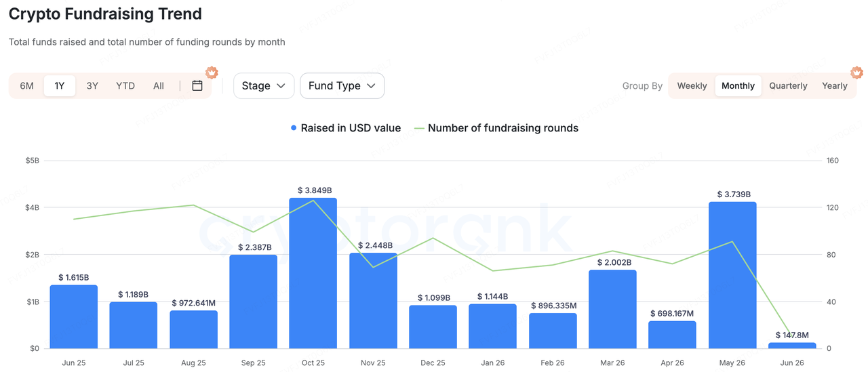Click the crown badge above date range
This screenshot has height=372, width=868.
[212, 72]
